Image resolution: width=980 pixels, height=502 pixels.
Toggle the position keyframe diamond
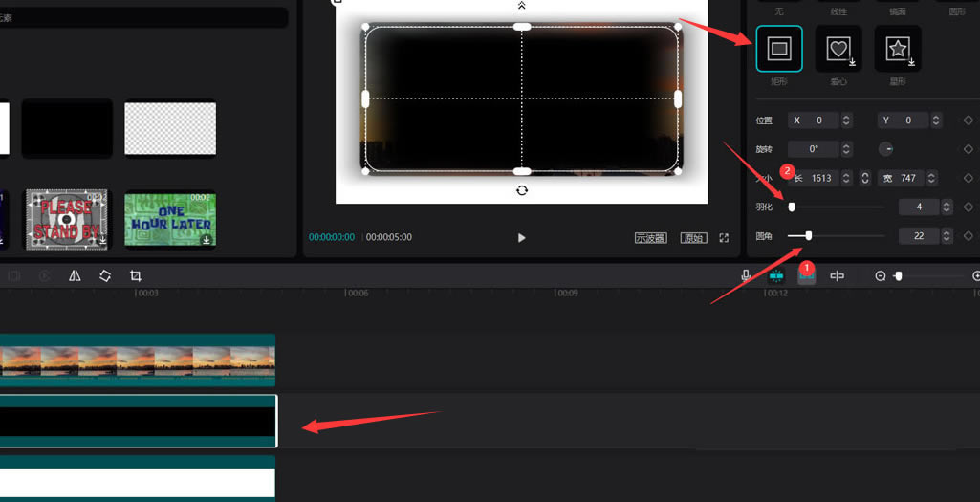pyautogui.click(x=969, y=120)
